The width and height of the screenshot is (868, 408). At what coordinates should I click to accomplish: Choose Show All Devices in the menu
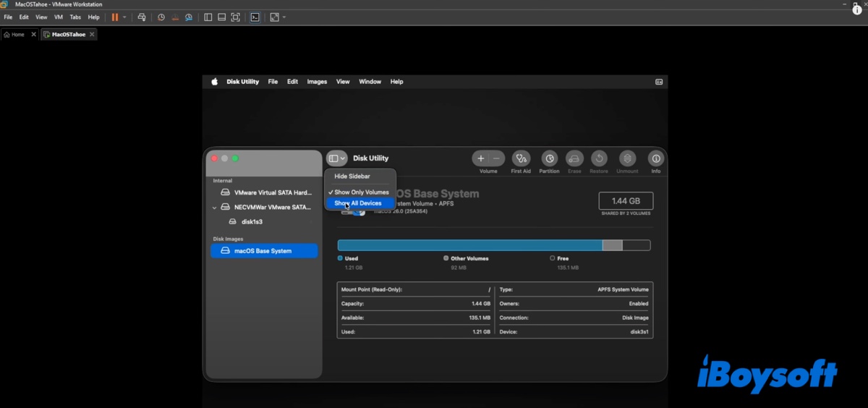(358, 203)
